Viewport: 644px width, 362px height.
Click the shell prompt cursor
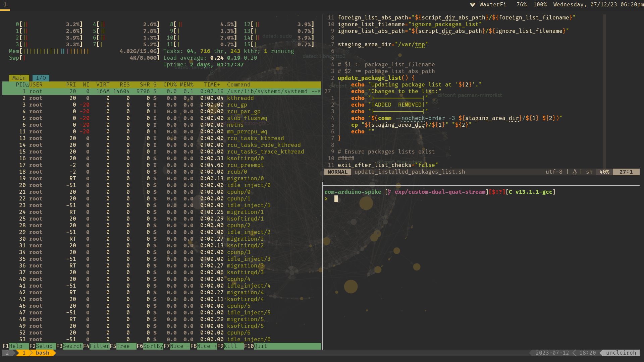336,199
